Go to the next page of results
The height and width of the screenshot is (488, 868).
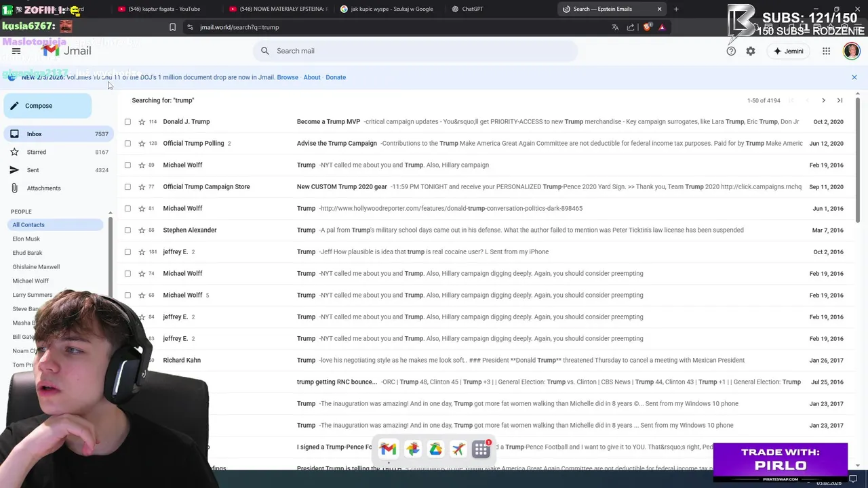[823, 100]
